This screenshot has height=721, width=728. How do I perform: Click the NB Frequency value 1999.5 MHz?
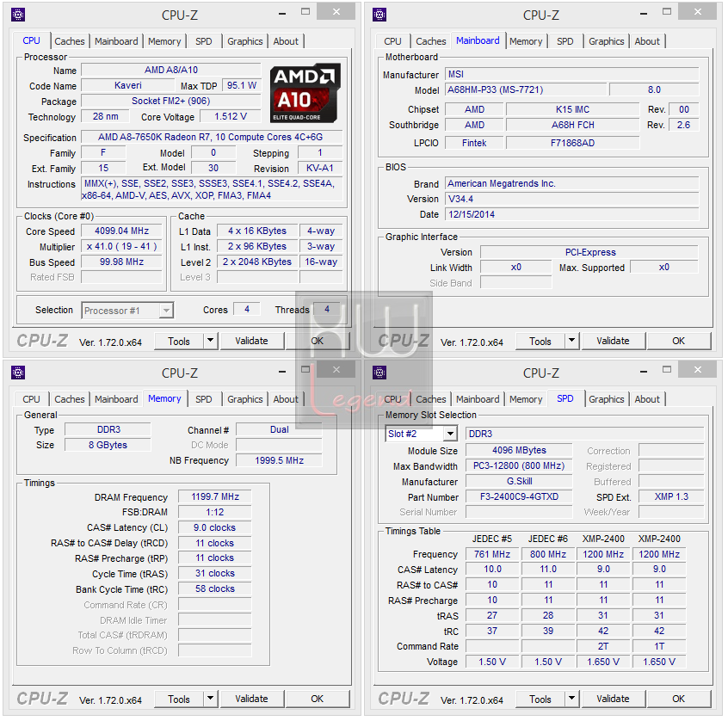[279, 460]
